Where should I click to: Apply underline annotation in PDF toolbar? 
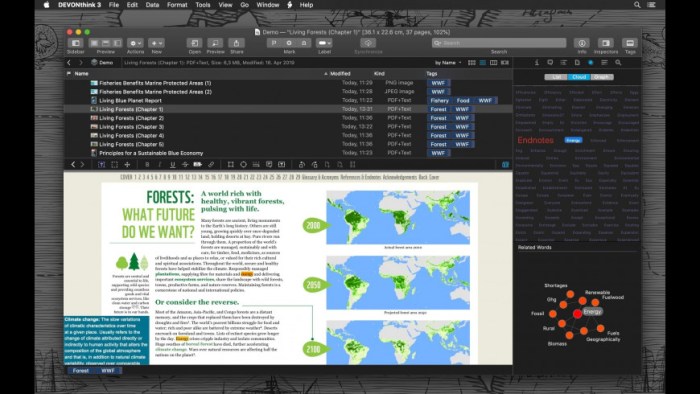[172, 165]
